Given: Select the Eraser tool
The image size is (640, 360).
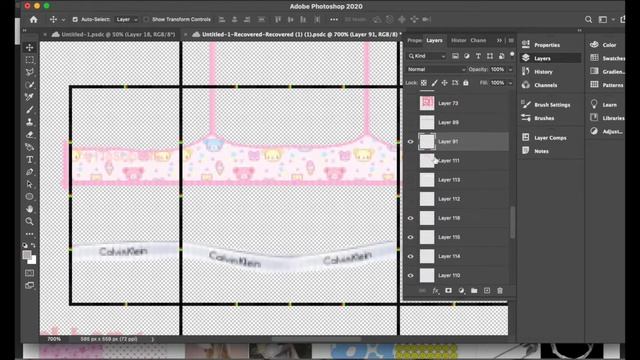Looking at the screenshot, I should coord(29,135).
